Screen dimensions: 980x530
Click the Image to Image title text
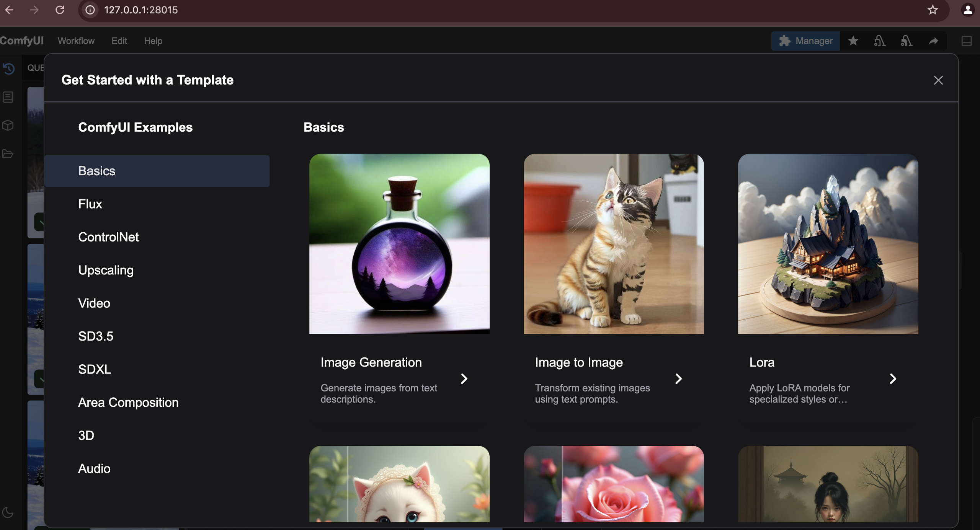pyautogui.click(x=579, y=362)
